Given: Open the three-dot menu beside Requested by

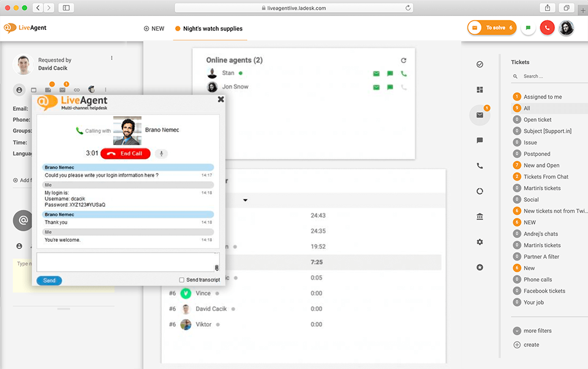Looking at the screenshot, I should point(111,58).
